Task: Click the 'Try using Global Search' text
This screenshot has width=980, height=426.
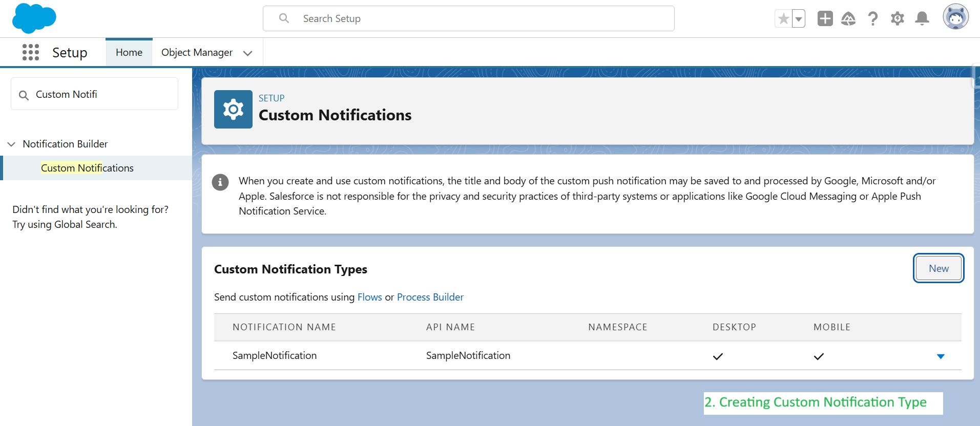Action: click(65, 224)
